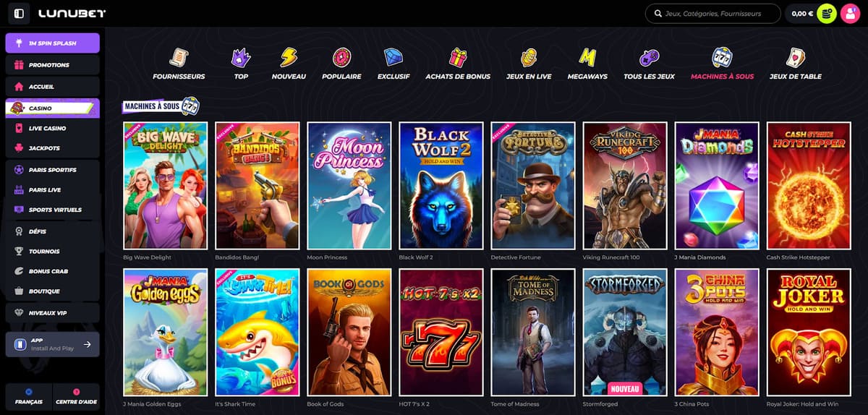Open the Top games crown icon

click(241, 58)
